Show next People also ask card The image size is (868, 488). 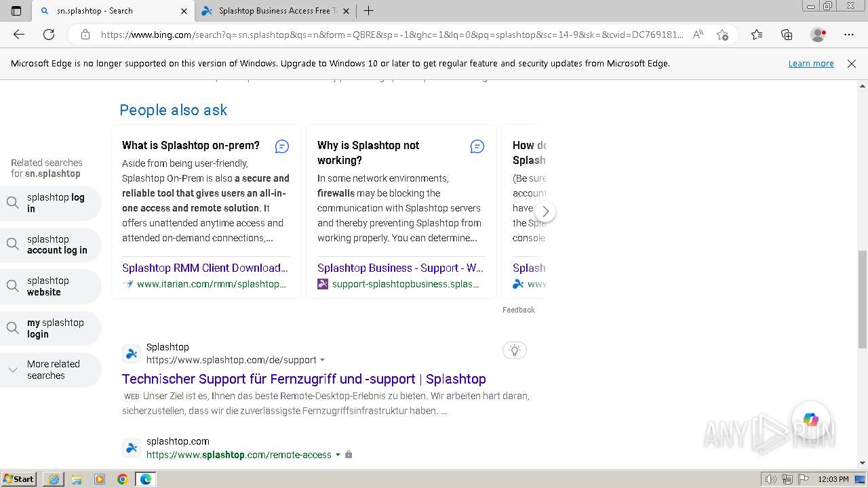(545, 211)
